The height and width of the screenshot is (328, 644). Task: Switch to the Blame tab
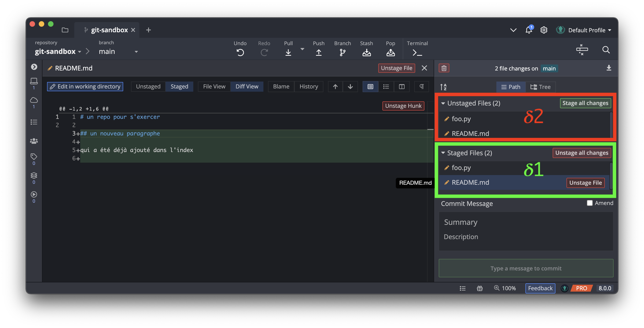tap(281, 87)
